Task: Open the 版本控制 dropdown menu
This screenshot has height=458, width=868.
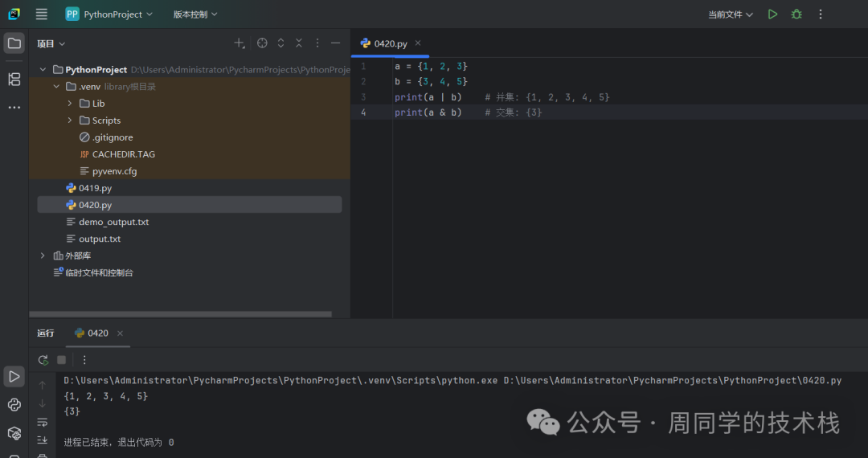Action: [194, 14]
